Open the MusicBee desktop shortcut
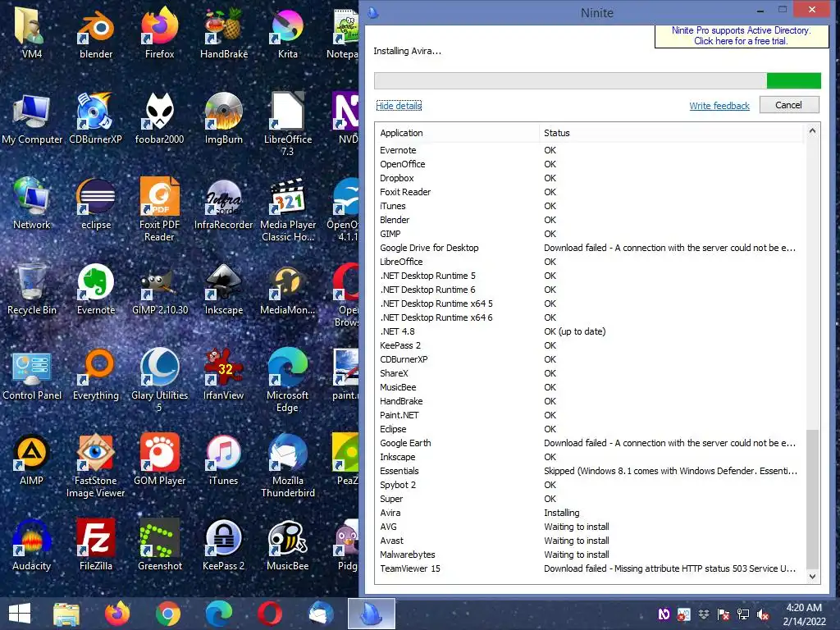 point(288,545)
